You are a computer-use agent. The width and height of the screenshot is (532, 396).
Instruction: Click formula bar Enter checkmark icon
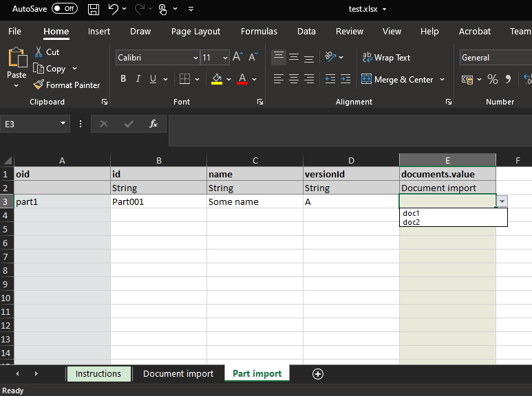pyautogui.click(x=129, y=124)
